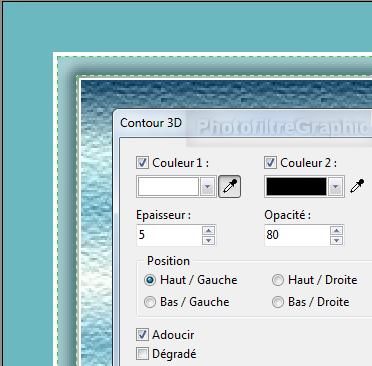The height and width of the screenshot is (366, 372).
Task: Increase Epaisseur with the up arrow
Action: coord(209,230)
